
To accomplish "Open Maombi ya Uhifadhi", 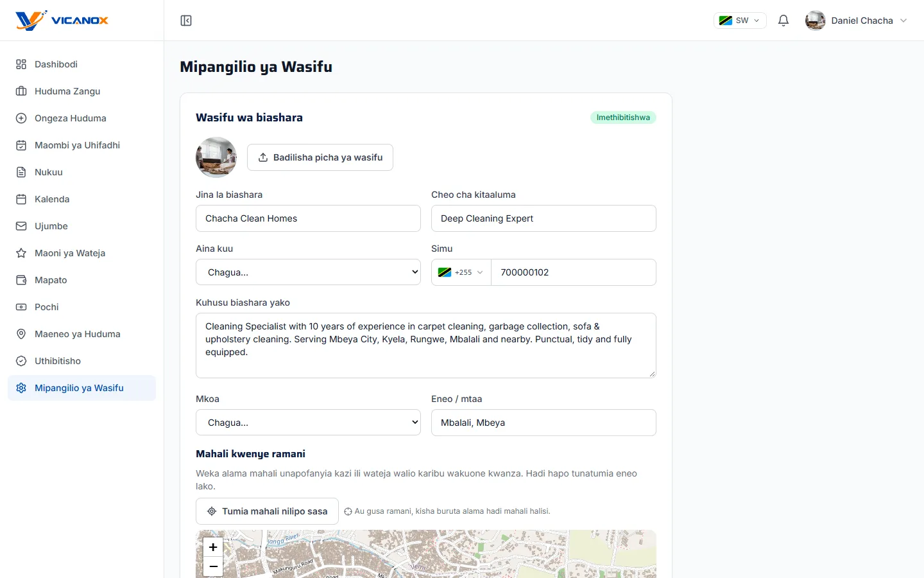I will (x=82, y=145).
